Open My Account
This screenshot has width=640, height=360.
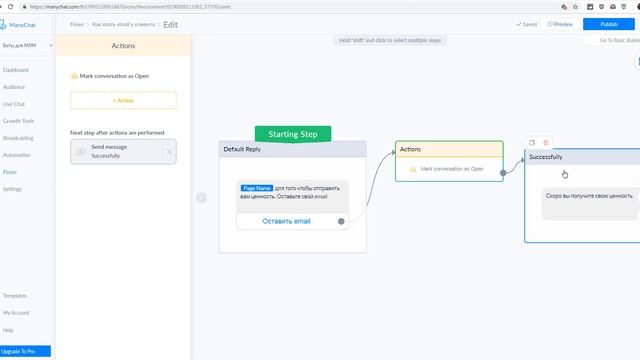(16, 313)
